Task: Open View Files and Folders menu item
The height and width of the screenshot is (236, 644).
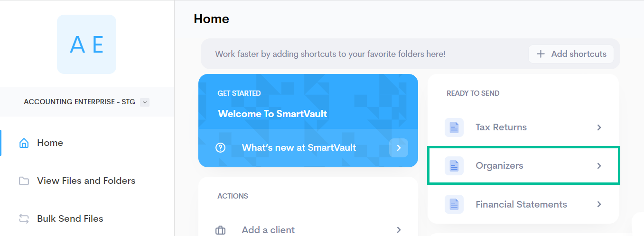Action: tap(86, 181)
